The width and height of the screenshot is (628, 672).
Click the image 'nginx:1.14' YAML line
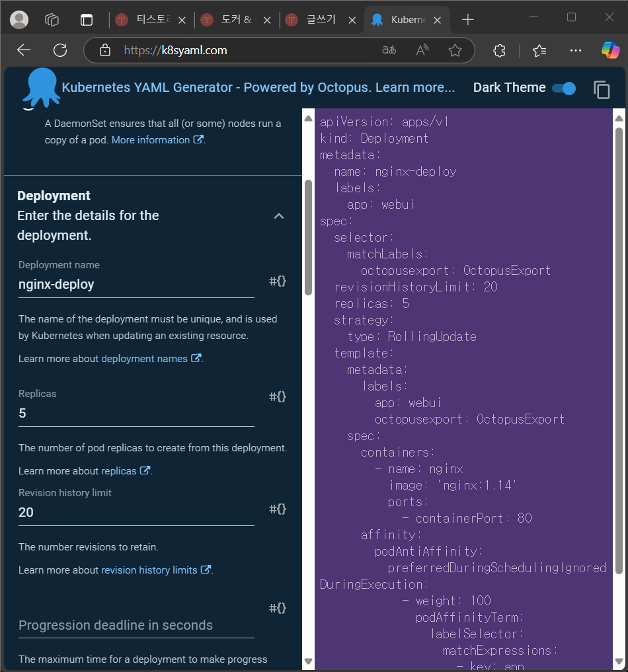click(453, 485)
